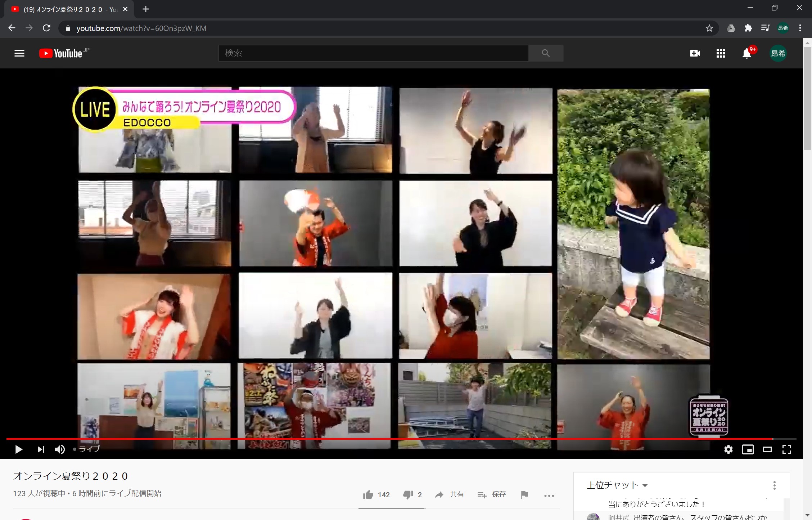Toggle theater mode view
Screen dimensions: 812x520
click(x=767, y=449)
